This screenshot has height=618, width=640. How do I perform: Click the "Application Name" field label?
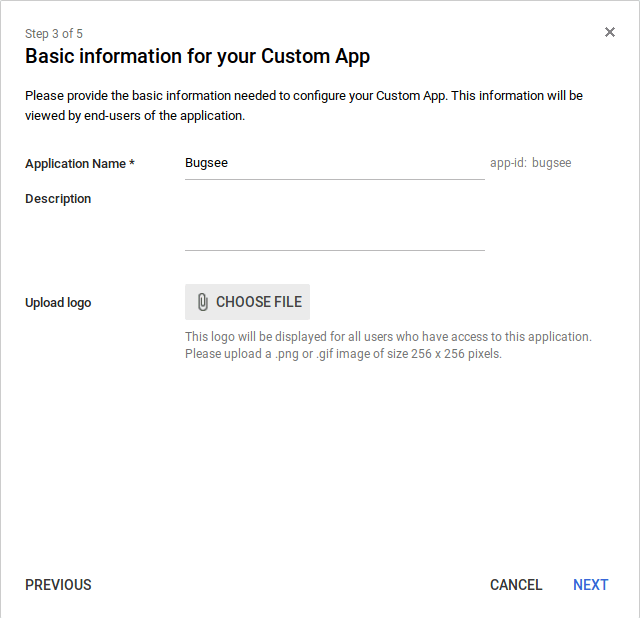pyautogui.click(x=75, y=163)
